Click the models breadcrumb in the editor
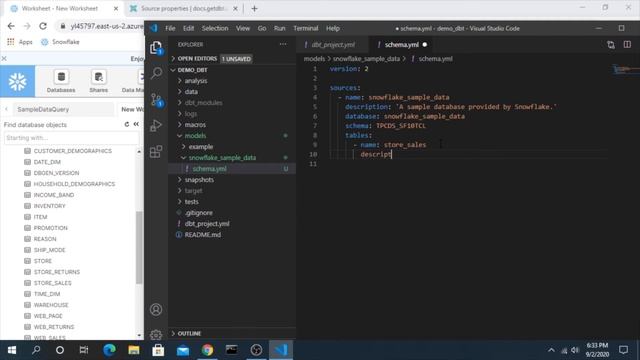Screen dimensions: 640x360 click(314, 59)
